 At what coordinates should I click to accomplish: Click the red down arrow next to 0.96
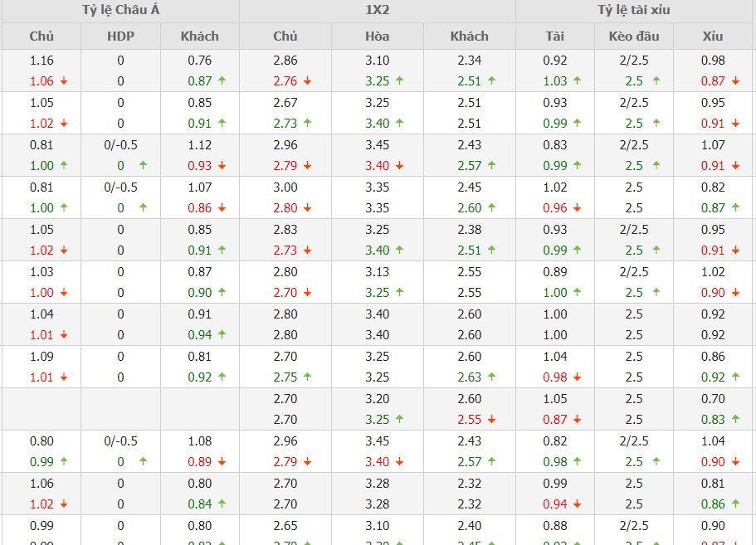click(x=577, y=208)
